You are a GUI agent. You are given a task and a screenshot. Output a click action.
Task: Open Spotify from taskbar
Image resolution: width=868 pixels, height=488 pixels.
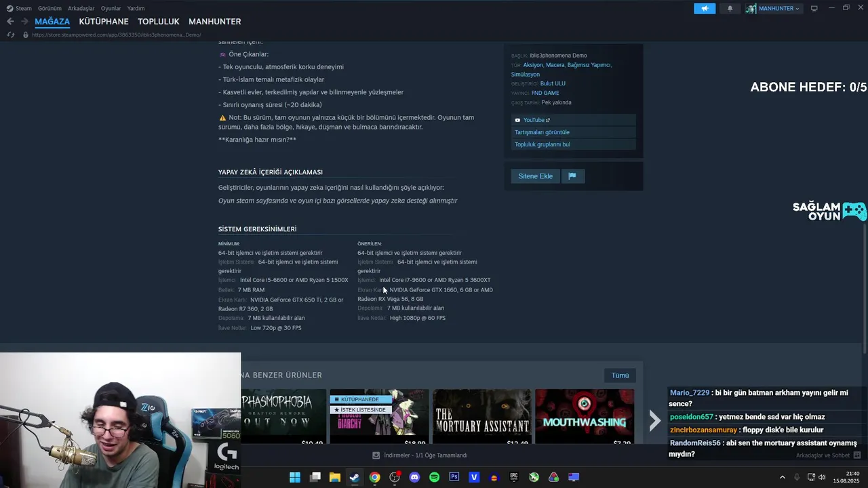(434, 477)
